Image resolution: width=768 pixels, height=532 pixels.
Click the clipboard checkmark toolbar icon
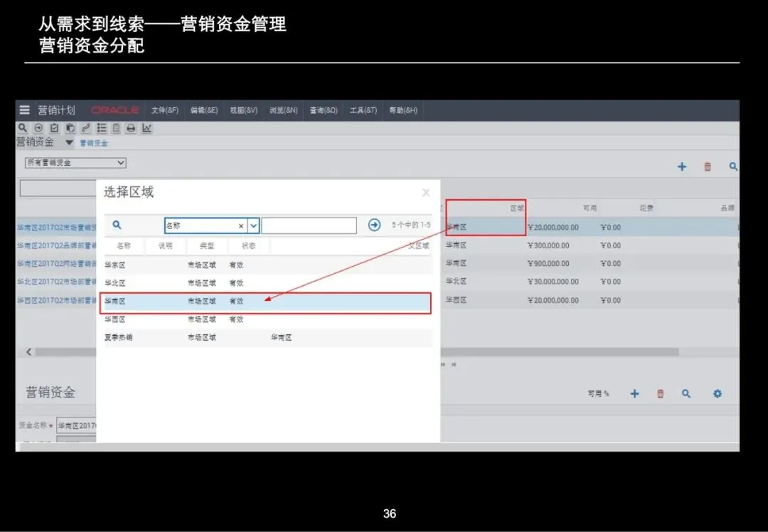(x=54, y=128)
